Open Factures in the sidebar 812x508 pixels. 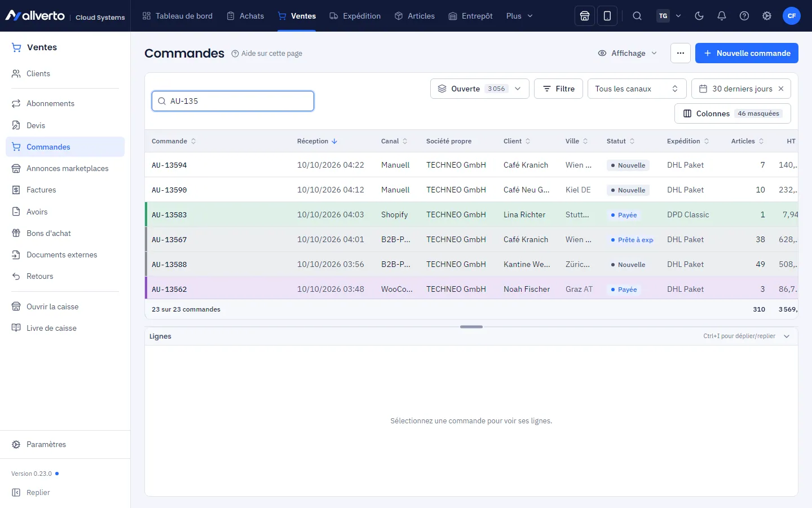click(x=65, y=190)
